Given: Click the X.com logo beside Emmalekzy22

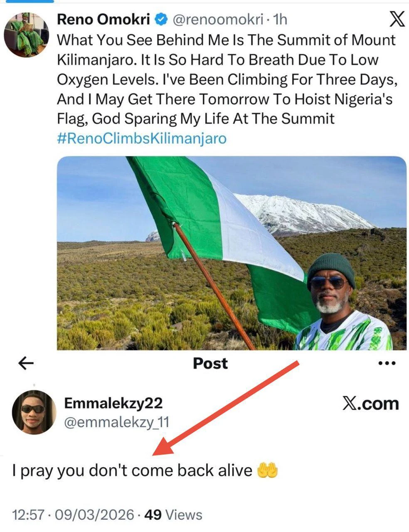Looking at the screenshot, I should [x=370, y=404].
